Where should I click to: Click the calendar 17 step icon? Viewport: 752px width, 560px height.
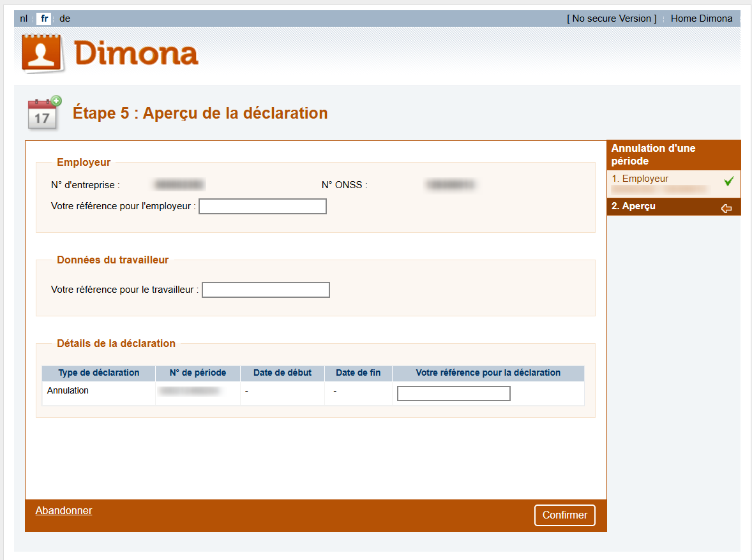[44, 113]
